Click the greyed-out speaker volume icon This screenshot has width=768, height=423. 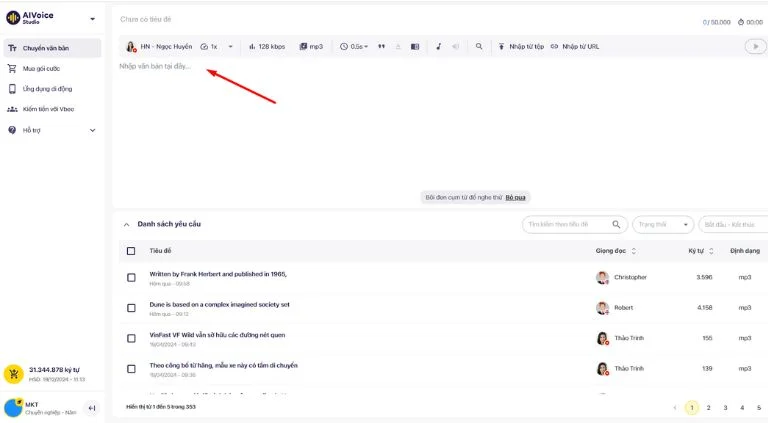[456, 47]
